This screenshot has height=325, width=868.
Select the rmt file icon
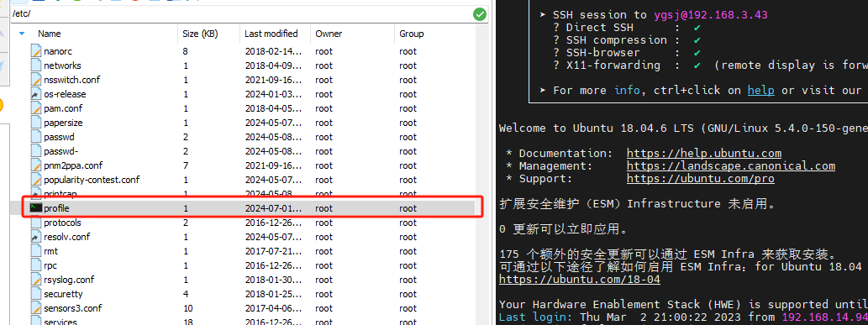pos(36,251)
